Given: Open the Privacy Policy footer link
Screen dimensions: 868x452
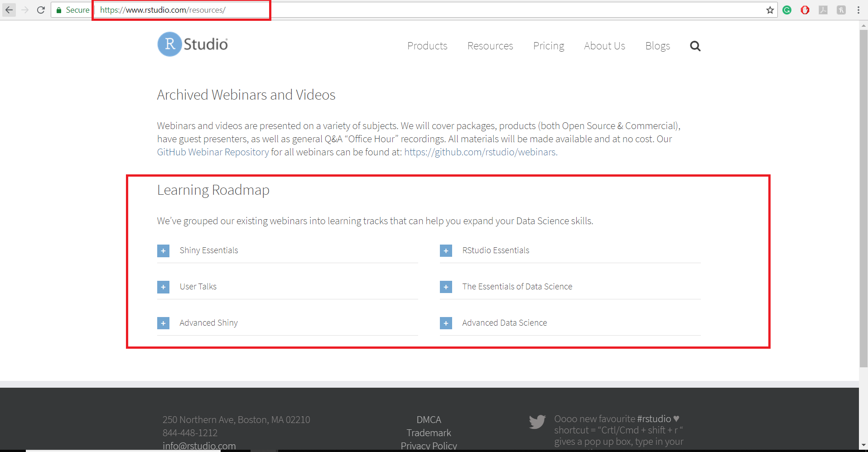Looking at the screenshot, I should pos(429,446).
